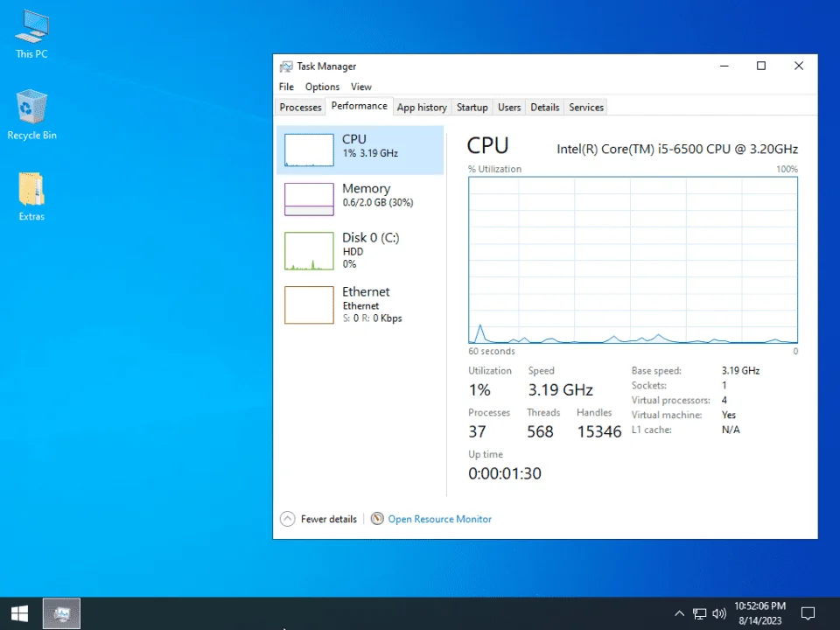This screenshot has width=840, height=630.
Task: Click the Task Manager title bar icon
Action: point(286,66)
